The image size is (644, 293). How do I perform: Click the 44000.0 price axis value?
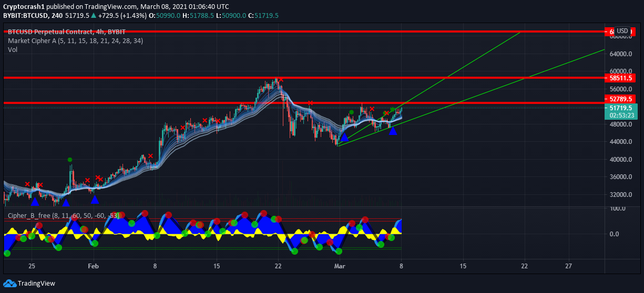[x=620, y=142]
